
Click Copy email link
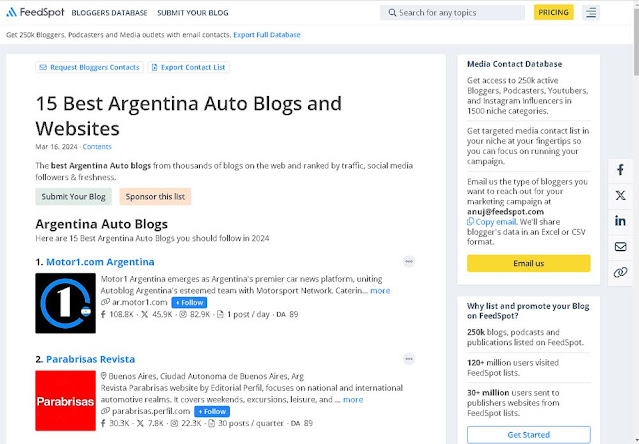tap(496, 222)
